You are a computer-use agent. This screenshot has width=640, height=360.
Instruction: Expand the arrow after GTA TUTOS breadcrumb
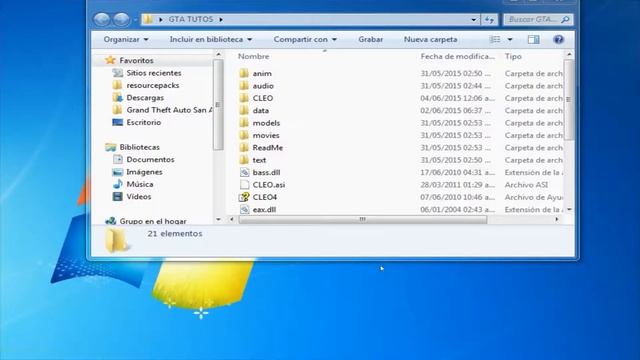[x=221, y=19]
